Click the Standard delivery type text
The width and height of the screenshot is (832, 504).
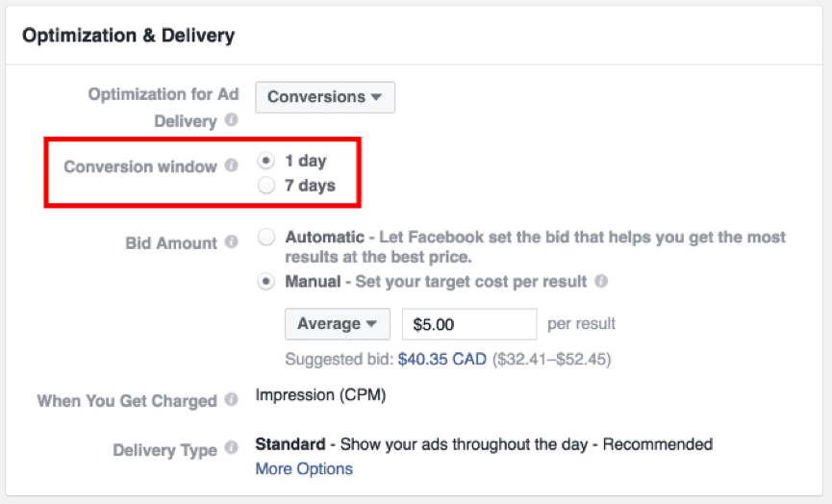290,444
